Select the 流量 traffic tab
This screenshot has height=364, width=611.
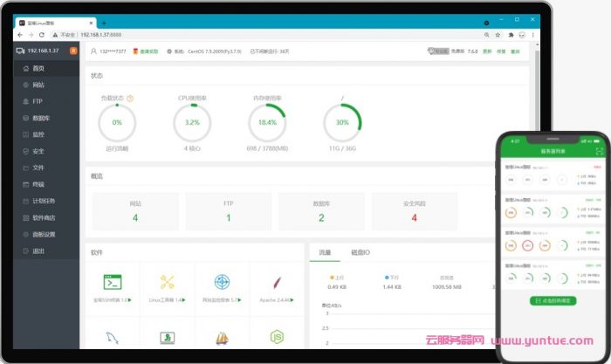point(325,251)
